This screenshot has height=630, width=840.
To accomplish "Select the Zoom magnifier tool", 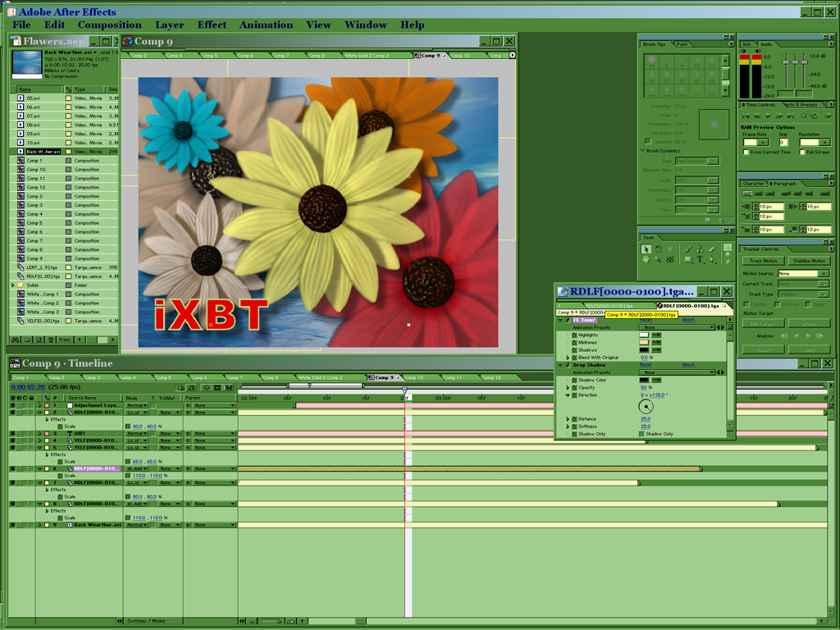I will click(x=658, y=259).
